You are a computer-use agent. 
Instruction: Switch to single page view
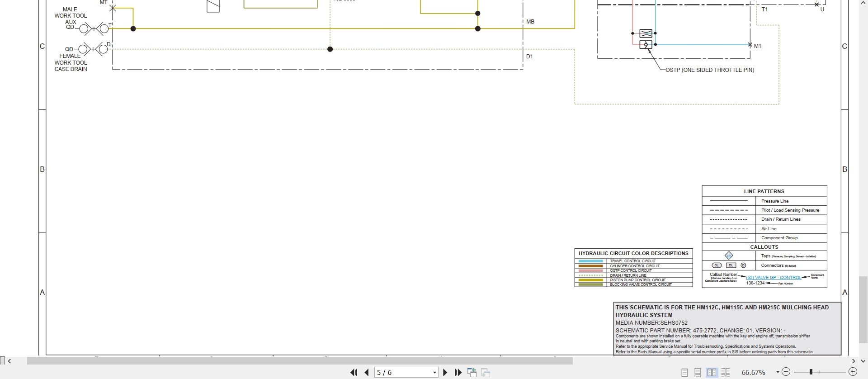coord(685,373)
